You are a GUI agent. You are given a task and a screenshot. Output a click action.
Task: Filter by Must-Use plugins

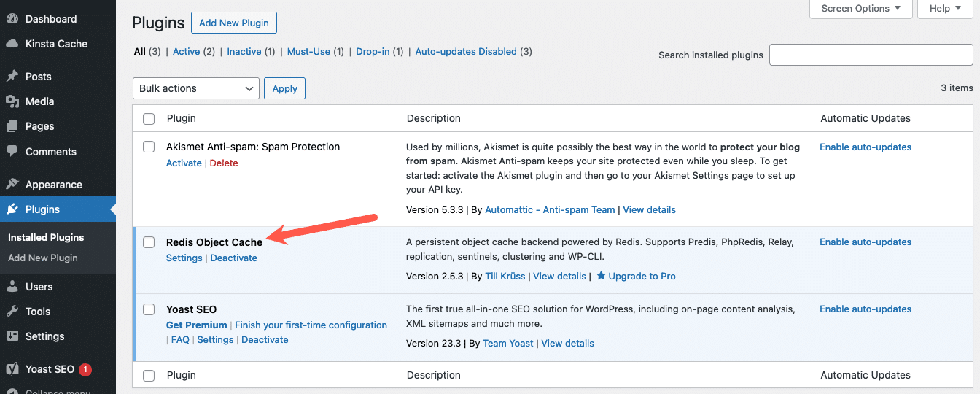309,52
